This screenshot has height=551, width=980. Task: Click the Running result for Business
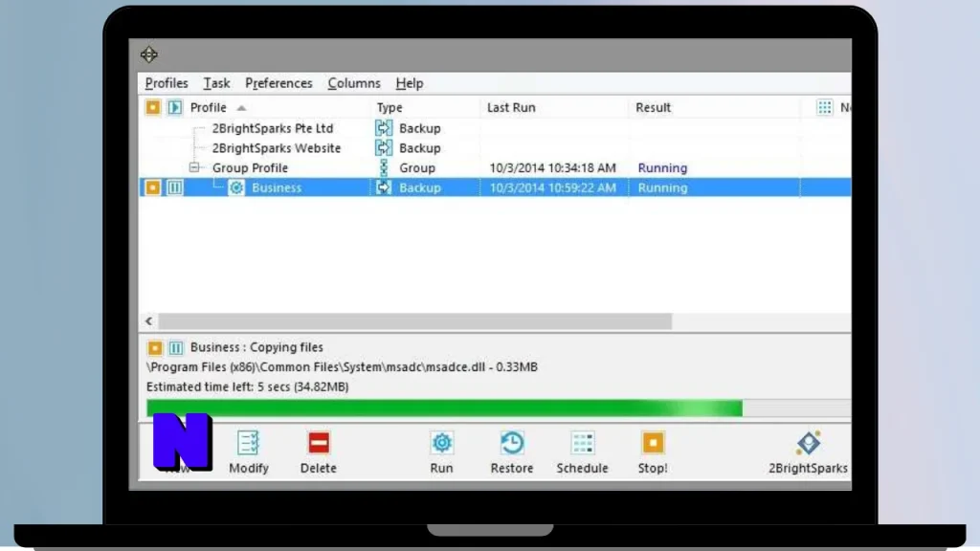(x=662, y=187)
